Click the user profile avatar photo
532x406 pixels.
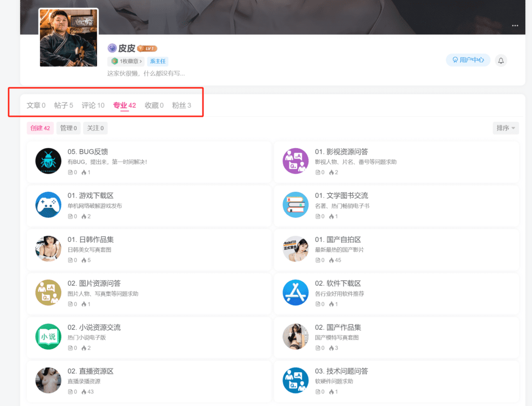pos(68,37)
